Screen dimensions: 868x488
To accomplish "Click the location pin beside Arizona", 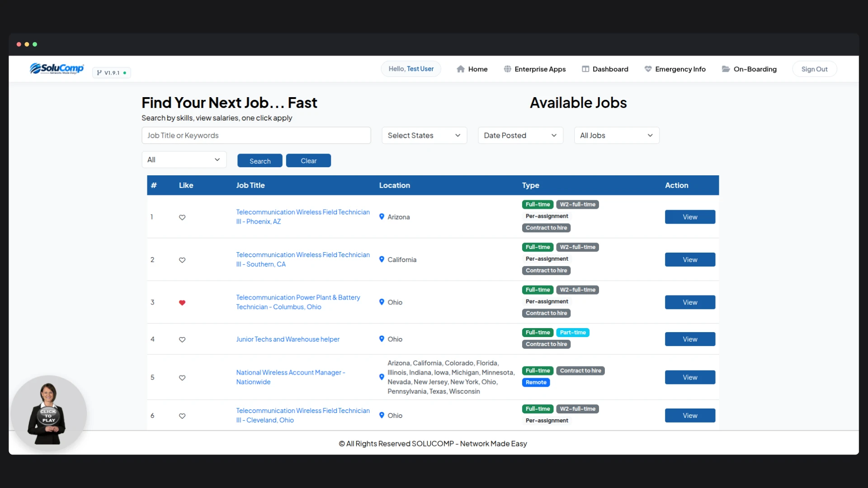I will point(382,216).
